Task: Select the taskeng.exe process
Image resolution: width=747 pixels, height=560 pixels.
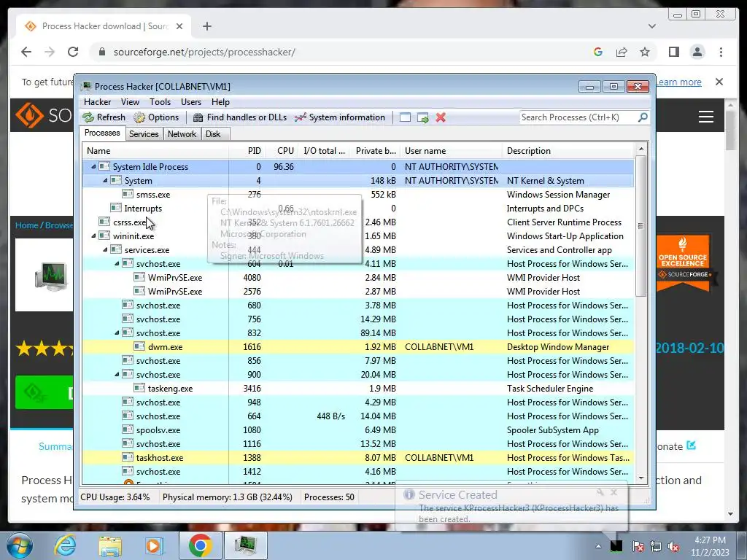Action: [357, 388]
